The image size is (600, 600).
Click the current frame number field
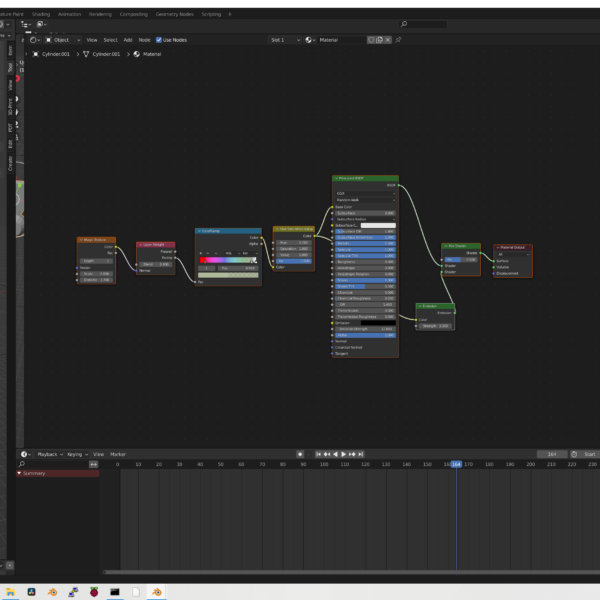[552, 454]
